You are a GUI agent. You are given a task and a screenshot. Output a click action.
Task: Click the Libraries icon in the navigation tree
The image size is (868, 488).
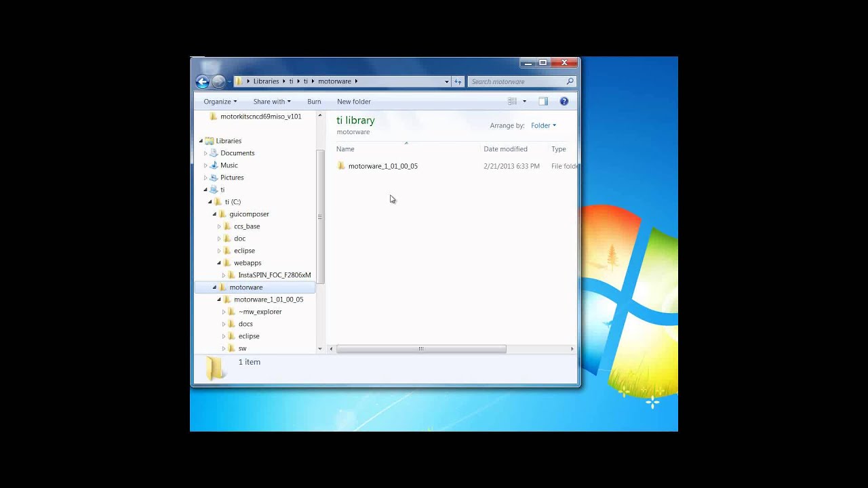pos(210,141)
